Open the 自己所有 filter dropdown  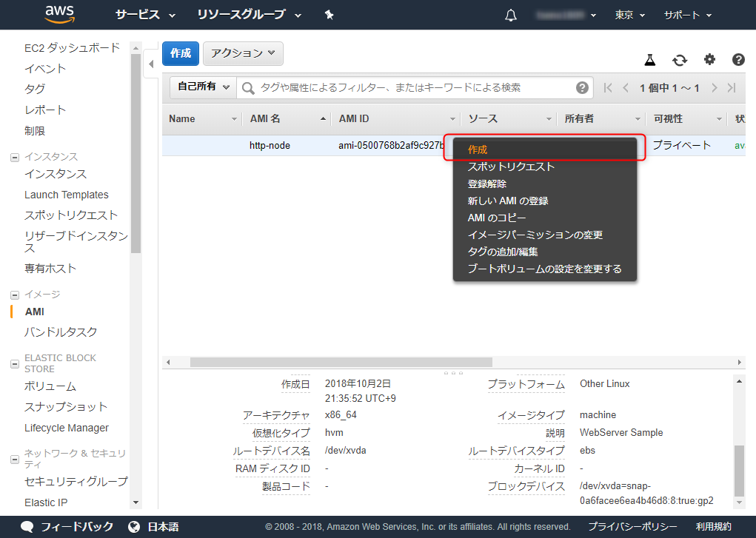pyautogui.click(x=202, y=87)
